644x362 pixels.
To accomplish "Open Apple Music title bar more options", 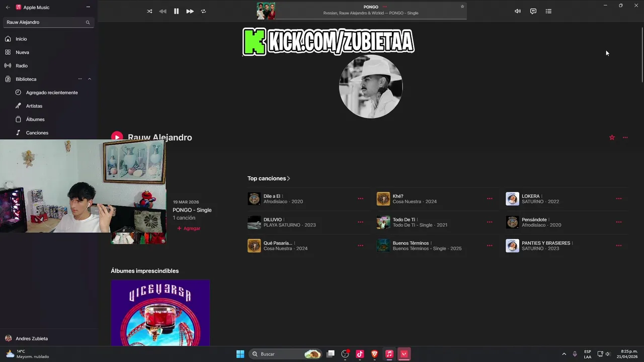I will (x=88, y=7).
